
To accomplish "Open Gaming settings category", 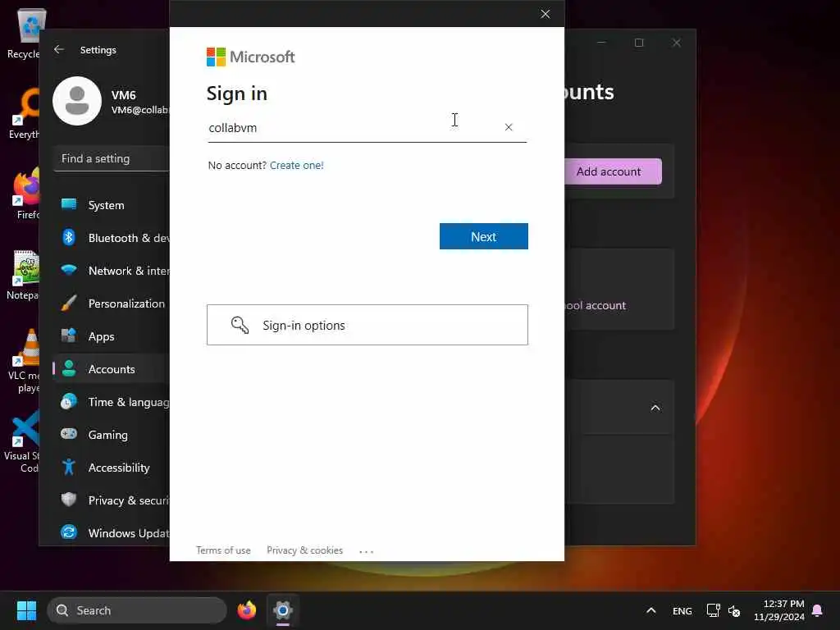I will [111, 435].
